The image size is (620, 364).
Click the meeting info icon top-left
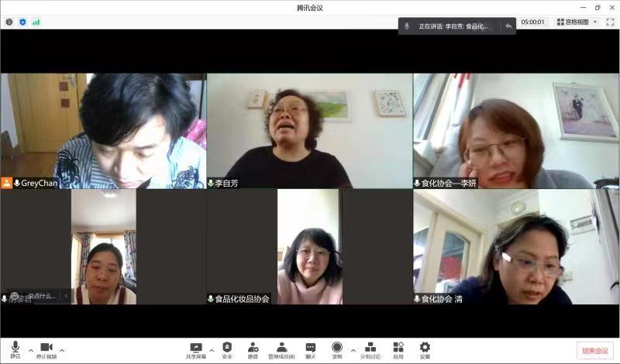(x=9, y=22)
